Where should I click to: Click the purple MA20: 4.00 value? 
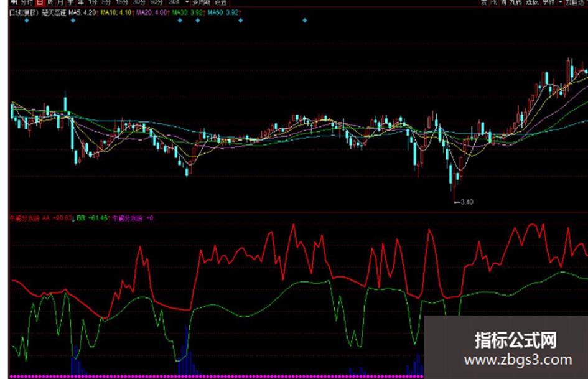(x=151, y=12)
